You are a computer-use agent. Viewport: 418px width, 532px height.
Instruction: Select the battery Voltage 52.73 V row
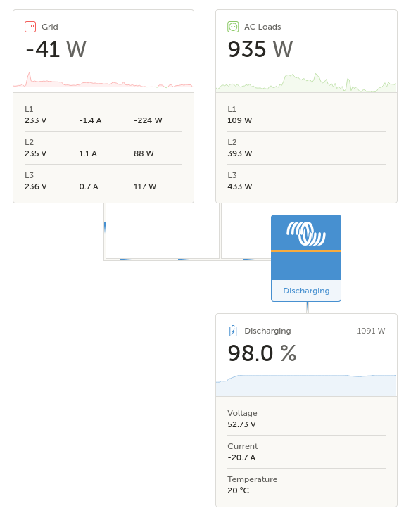pos(306,419)
